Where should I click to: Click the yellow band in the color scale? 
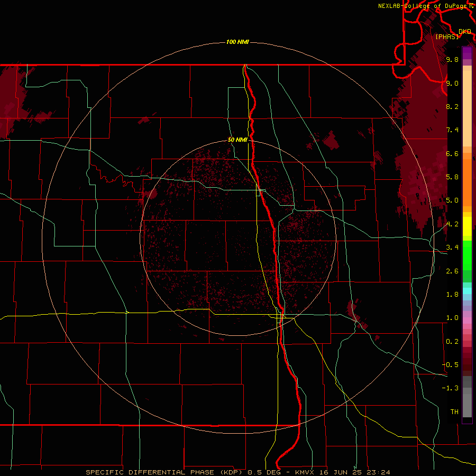click(467, 226)
